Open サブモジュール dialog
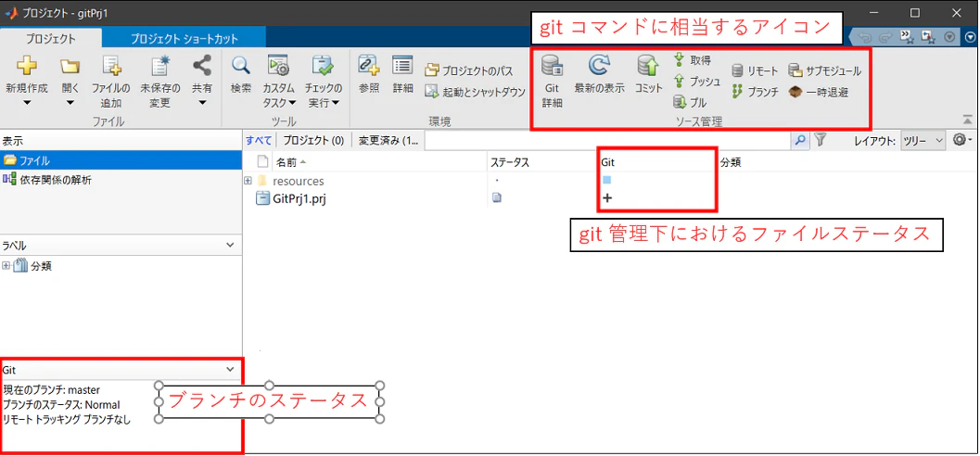 (825, 70)
